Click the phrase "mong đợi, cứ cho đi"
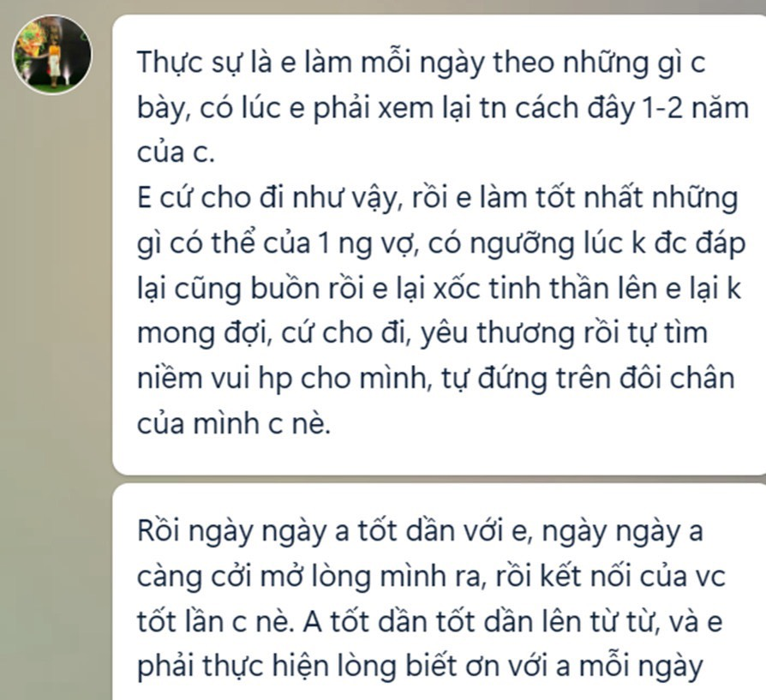Viewport: 766px width, 700px height. click(273, 334)
